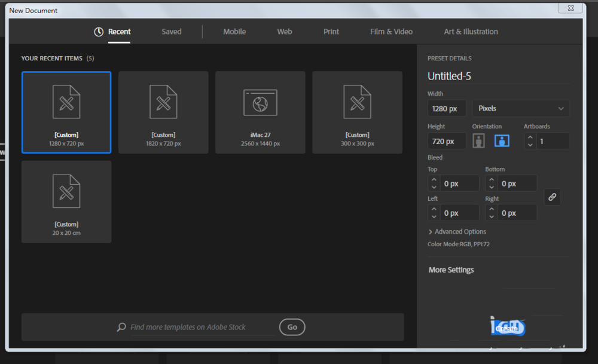Image resolution: width=598 pixels, height=364 pixels.
Task: Pick the iMac 27 preset icon
Action: coord(260,102)
